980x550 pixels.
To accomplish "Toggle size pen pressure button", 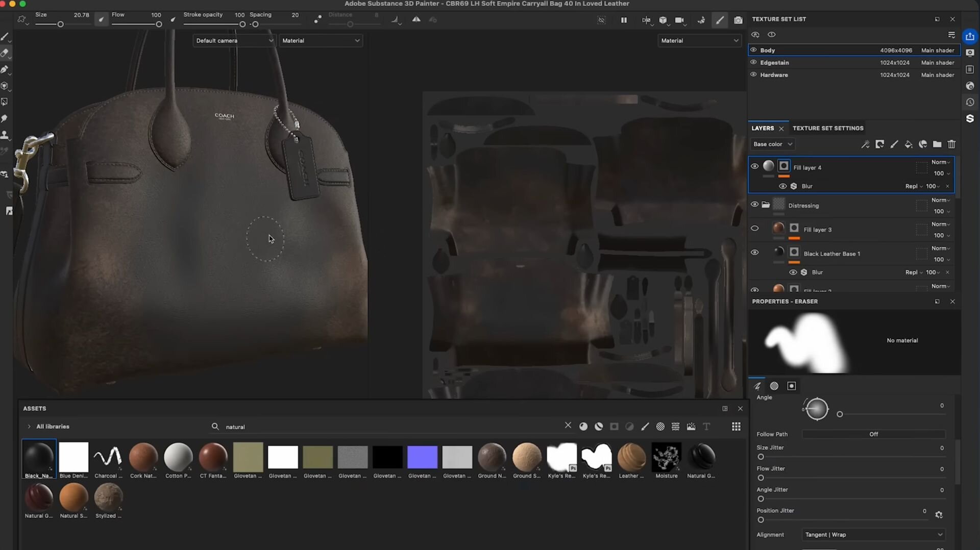I will (102, 19).
